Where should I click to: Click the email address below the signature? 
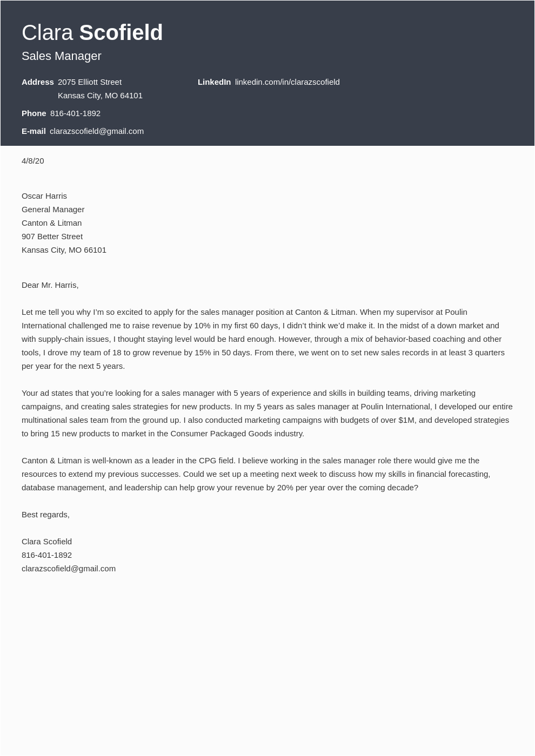(69, 569)
